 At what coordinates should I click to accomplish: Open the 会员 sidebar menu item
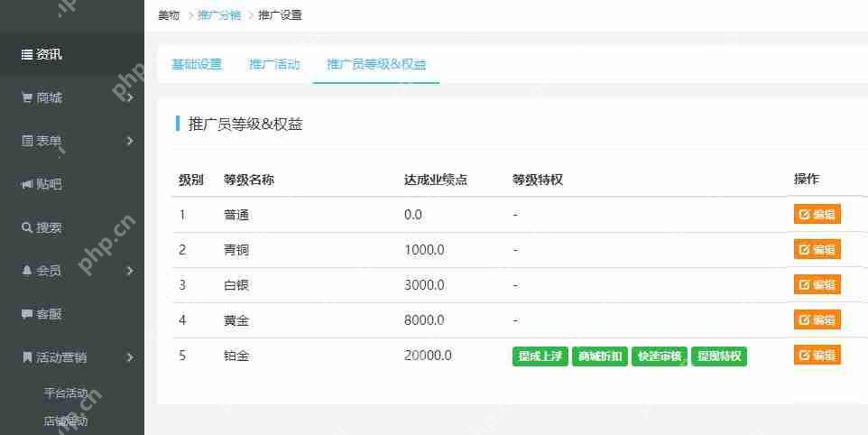point(72,271)
